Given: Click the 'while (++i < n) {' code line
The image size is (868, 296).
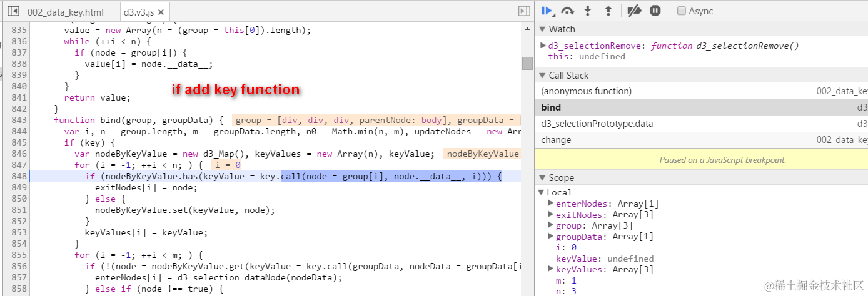Looking at the screenshot, I should [108, 41].
